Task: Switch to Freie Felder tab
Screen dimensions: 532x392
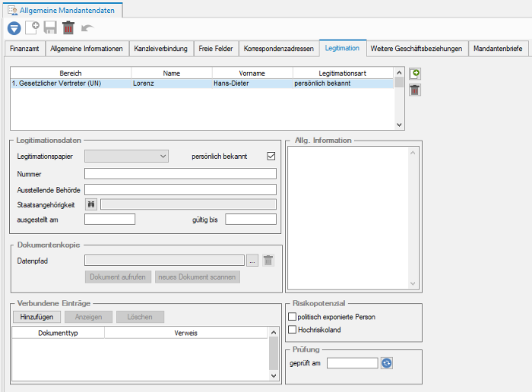Action: point(216,49)
